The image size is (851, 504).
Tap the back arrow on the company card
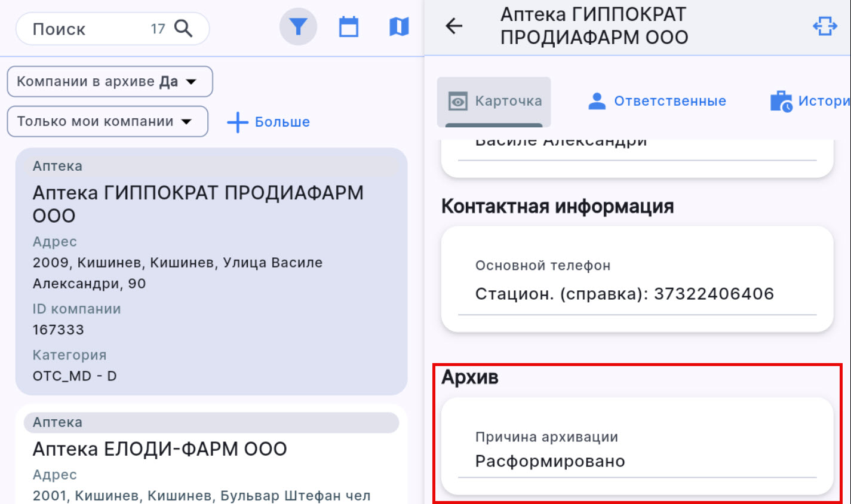click(454, 26)
